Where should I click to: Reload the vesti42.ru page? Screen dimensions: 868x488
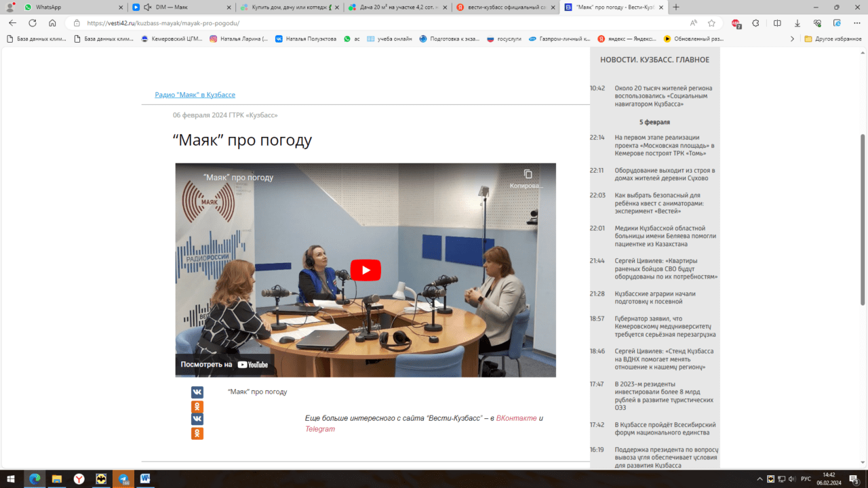pyautogui.click(x=33, y=22)
